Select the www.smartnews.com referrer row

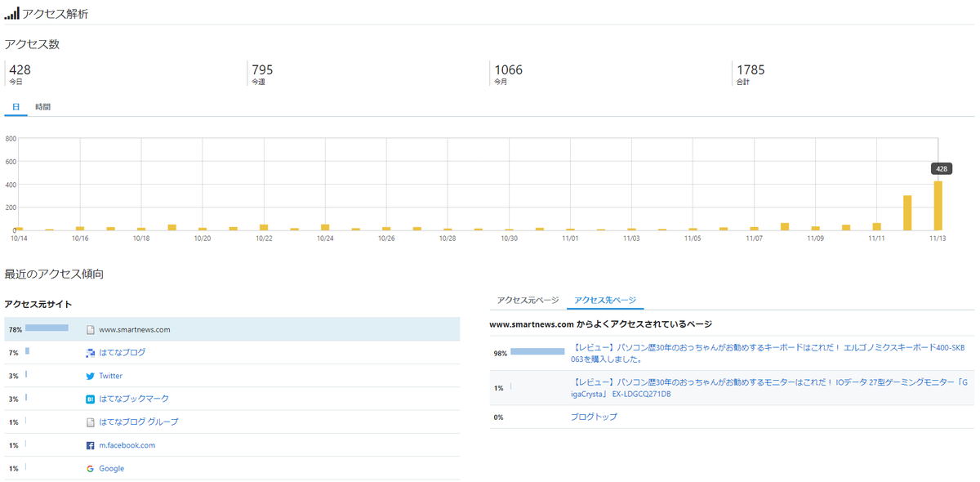(232, 329)
